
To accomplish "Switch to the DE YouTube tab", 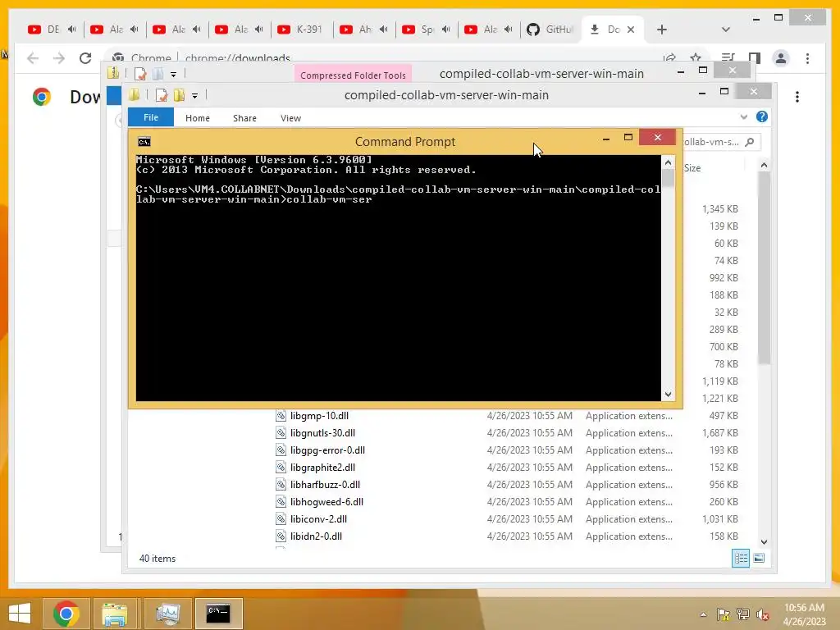I will tap(44, 30).
